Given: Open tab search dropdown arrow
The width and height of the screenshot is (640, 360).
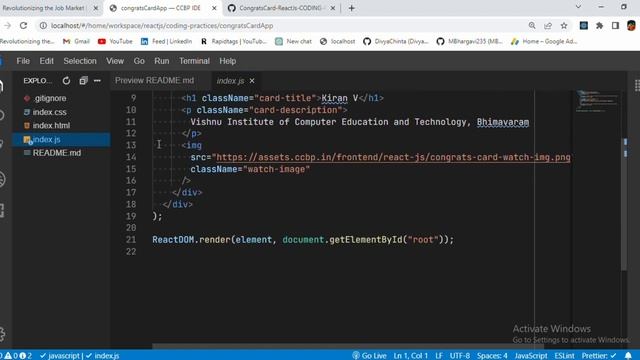Looking at the screenshot, I should [x=578, y=7].
